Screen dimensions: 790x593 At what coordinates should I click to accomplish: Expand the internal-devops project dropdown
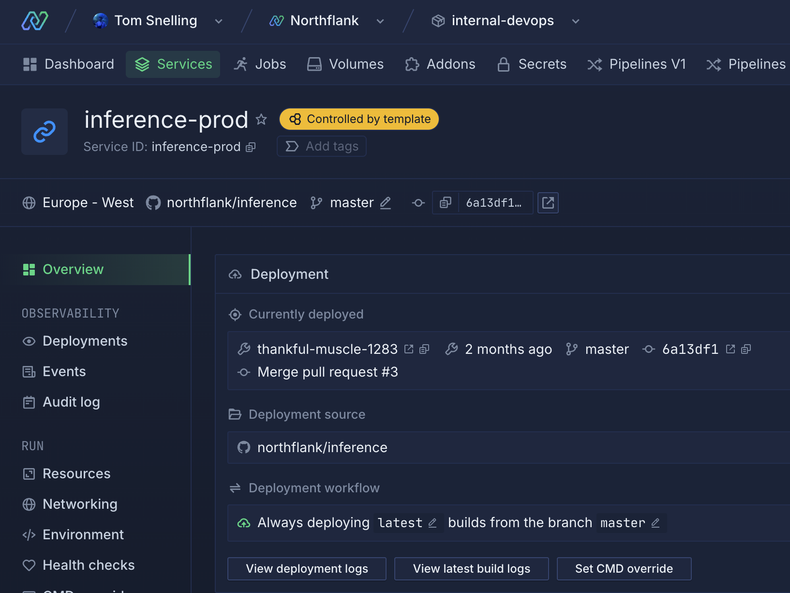pyautogui.click(x=575, y=21)
